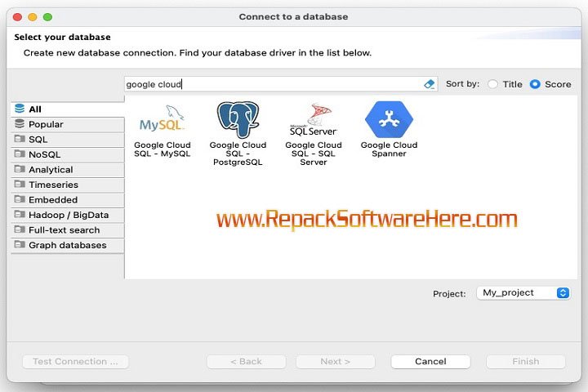Minimize the dialog with the yellow button
This screenshot has height=392, width=588.
click(x=33, y=17)
